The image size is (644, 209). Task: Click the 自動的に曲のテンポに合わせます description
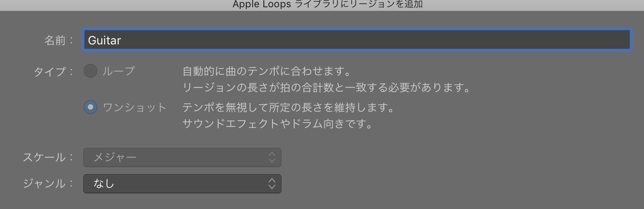pyautogui.click(x=267, y=71)
